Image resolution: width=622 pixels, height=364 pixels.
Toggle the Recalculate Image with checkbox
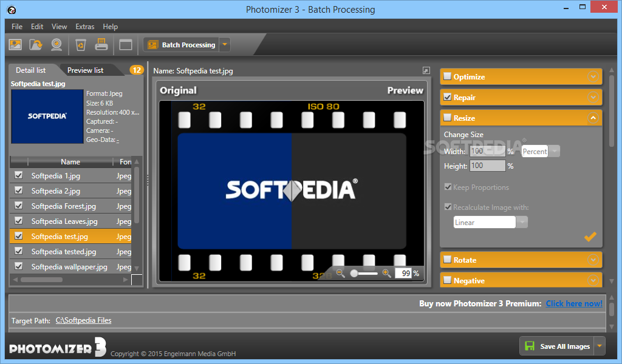pyautogui.click(x=448, y=207)
